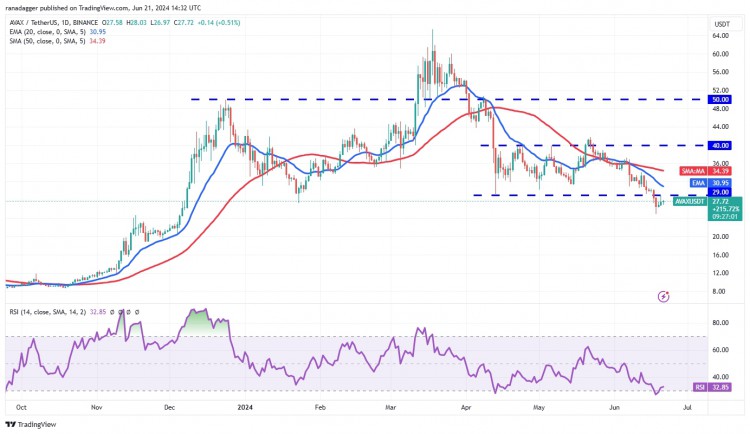Screen dimensions: 750x434
Task: Click the 2024 label on time axis
Action: 245,408
